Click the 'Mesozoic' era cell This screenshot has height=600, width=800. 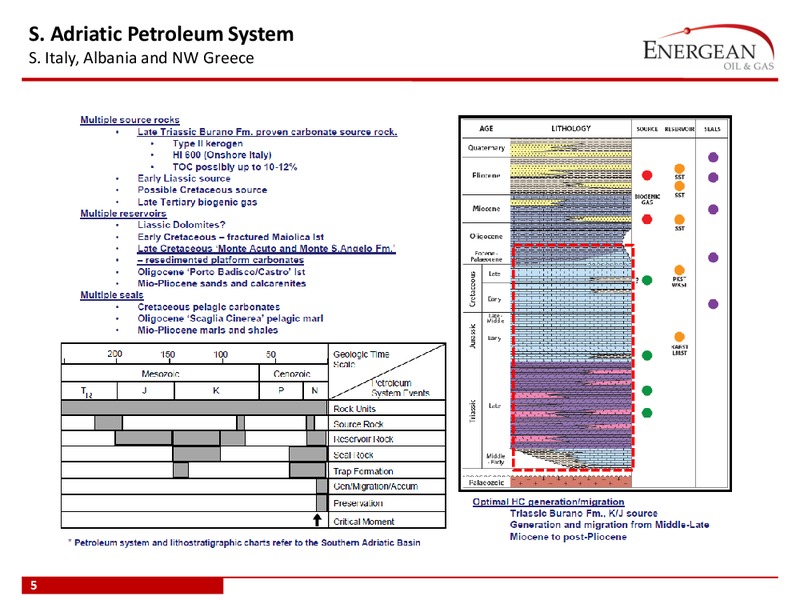[160, 373]
